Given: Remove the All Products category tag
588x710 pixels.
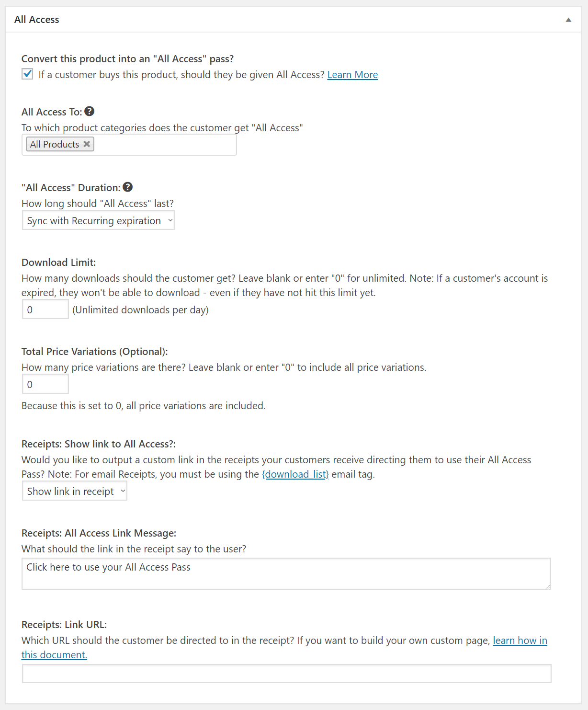Looking at the screenshot, I should coord(87,144).
